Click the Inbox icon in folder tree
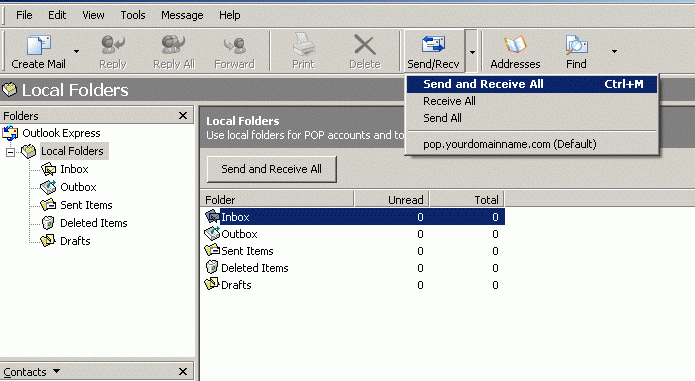 point(48,169)
